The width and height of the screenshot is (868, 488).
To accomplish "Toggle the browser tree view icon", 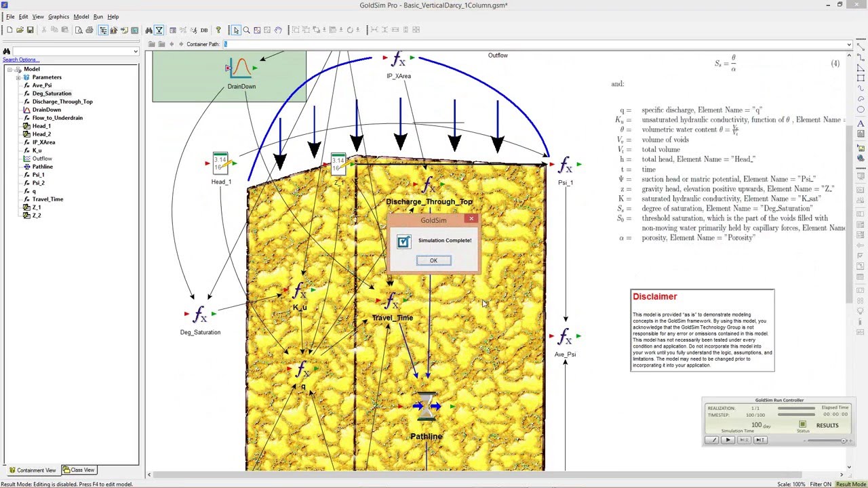I will pos(103,30).
